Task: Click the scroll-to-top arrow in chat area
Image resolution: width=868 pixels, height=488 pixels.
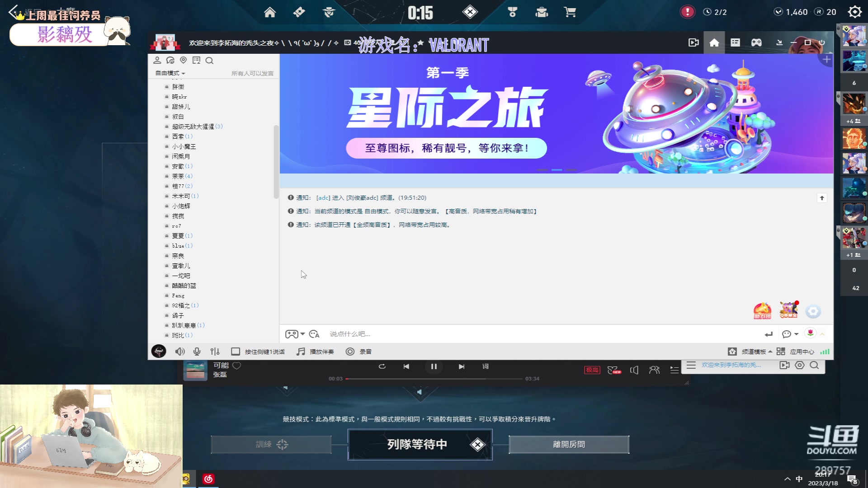Action: [822, 198]
